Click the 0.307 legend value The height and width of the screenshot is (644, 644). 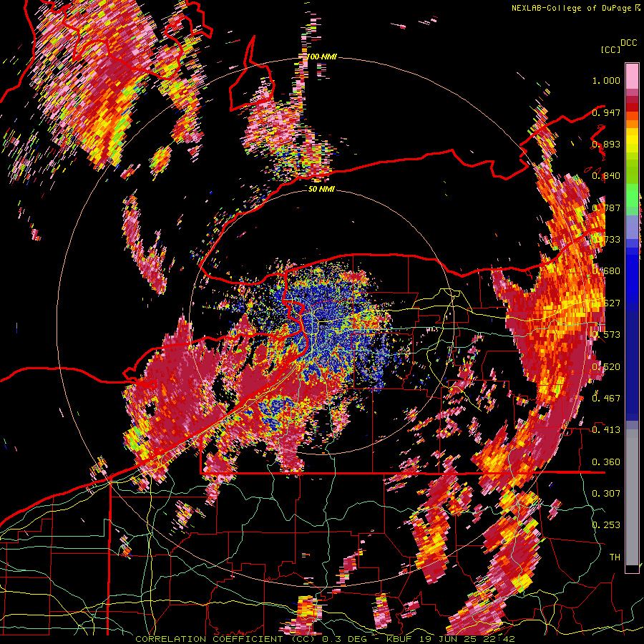point(606,493)
